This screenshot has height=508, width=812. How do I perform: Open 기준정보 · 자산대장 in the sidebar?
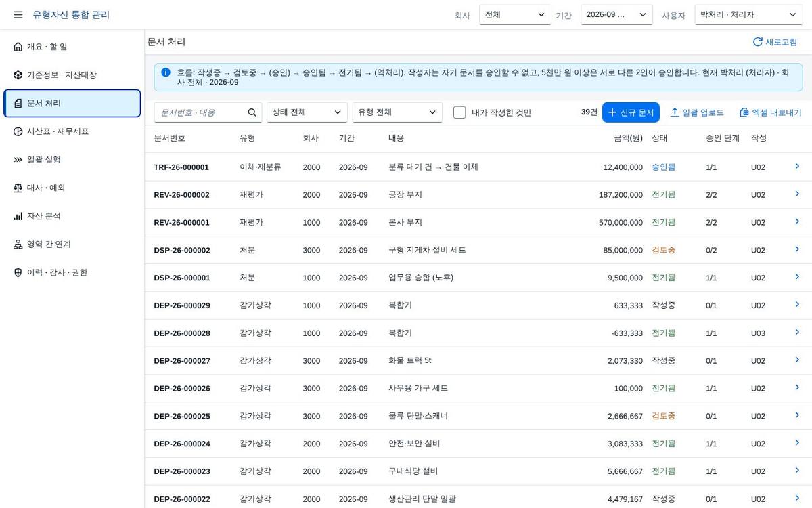point(72,75)
